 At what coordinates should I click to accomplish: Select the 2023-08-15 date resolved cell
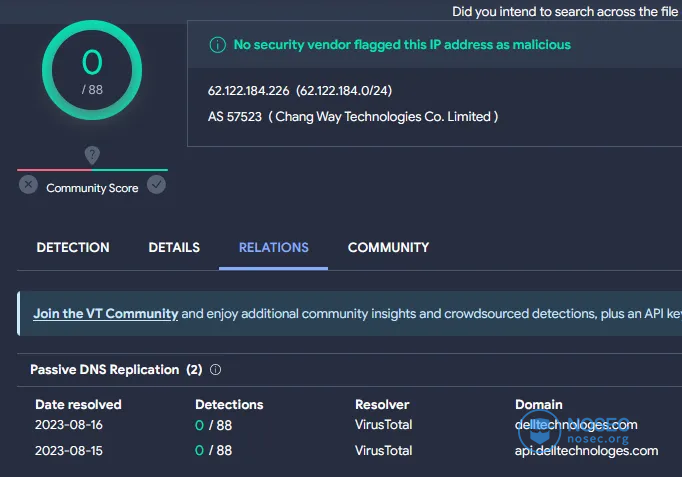tap(69, 451)
